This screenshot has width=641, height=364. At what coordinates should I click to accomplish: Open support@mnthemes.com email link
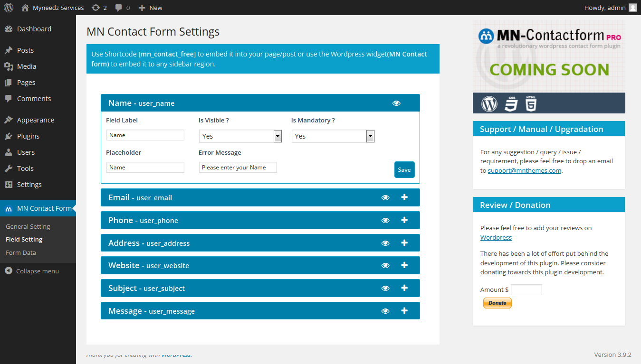[525, 171]
